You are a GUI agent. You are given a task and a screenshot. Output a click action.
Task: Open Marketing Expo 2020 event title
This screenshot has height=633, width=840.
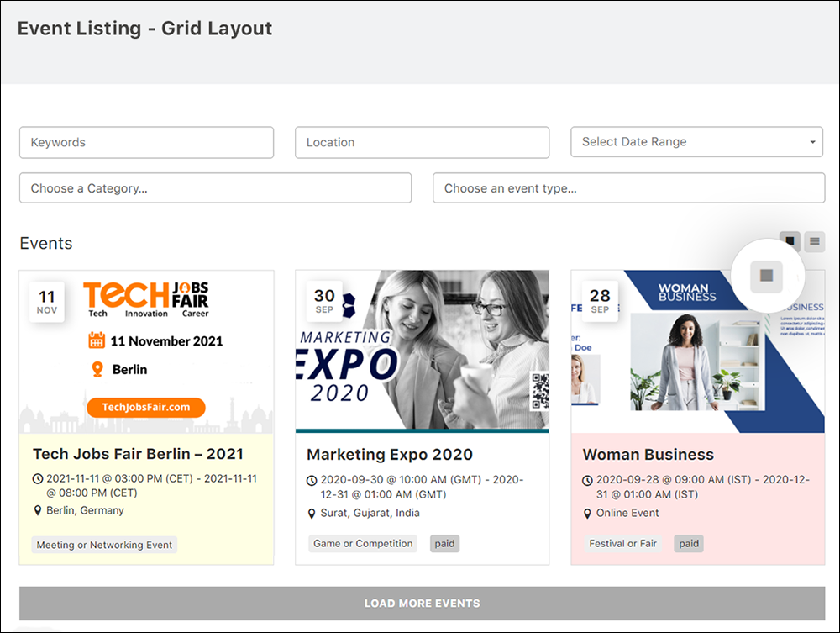click(390, 455)
